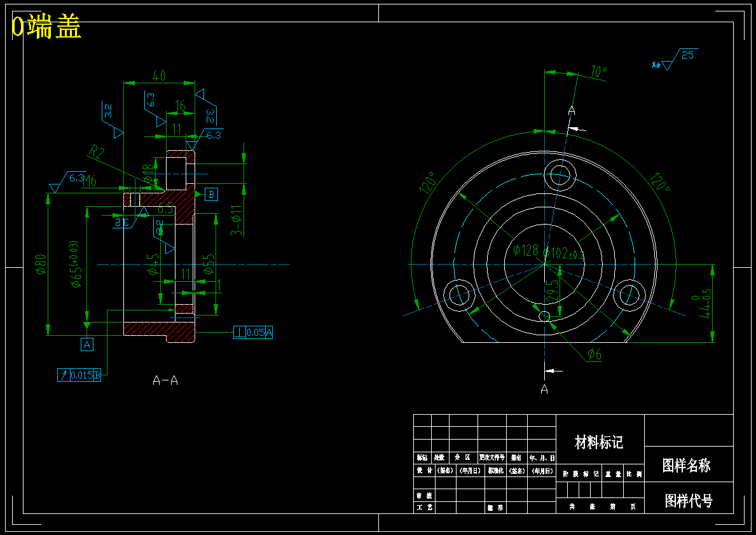Select the 标记 header cell

[x=422, y=457]
